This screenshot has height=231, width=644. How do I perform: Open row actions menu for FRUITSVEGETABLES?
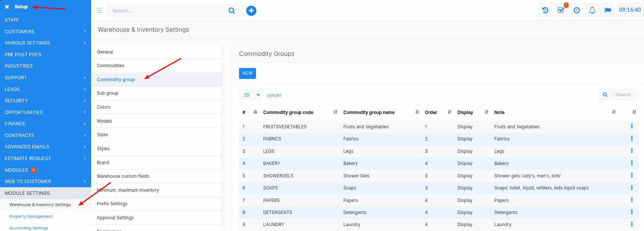coord(632,126)
